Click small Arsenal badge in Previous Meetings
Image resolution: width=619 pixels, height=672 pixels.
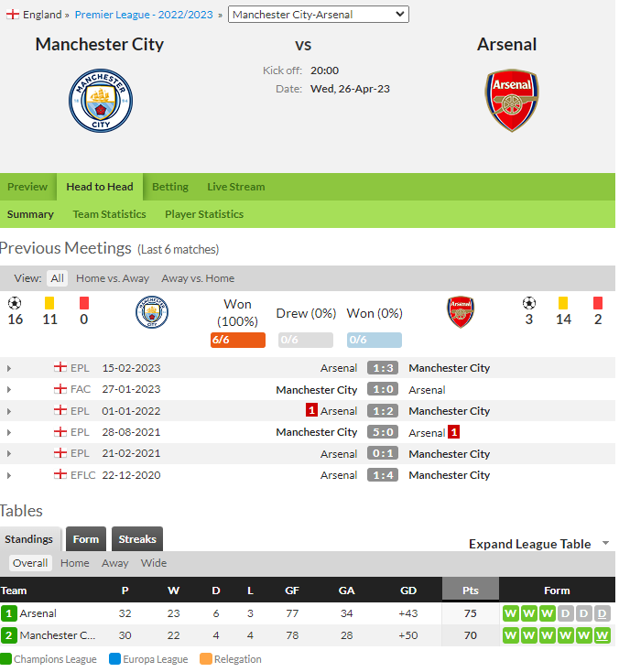pos(461,312)
